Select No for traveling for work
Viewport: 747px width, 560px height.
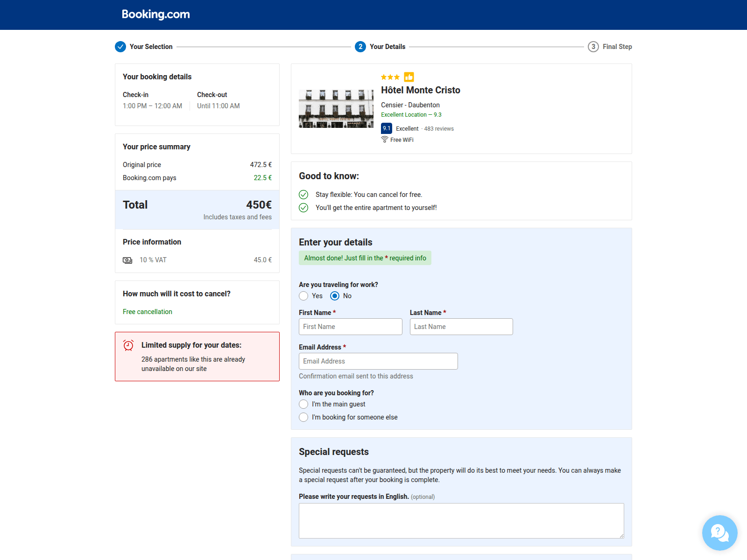point(335,296)
